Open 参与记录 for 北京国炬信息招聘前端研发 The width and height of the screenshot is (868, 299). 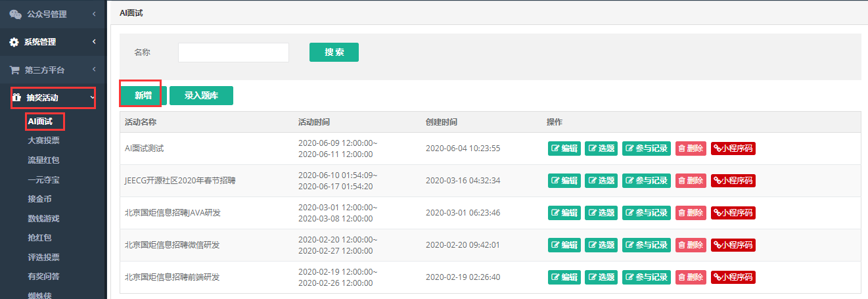647,277
